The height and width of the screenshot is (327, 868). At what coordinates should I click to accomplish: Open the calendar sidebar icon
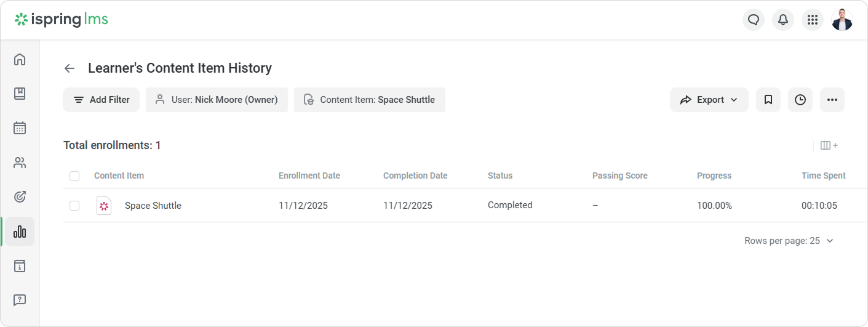coord(20,128)
